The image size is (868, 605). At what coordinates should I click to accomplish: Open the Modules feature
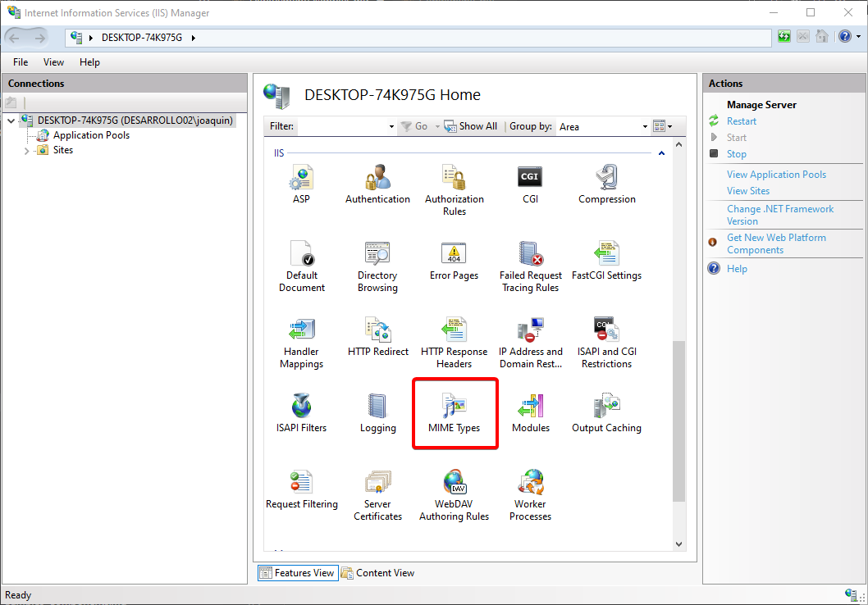click(530, 413)
